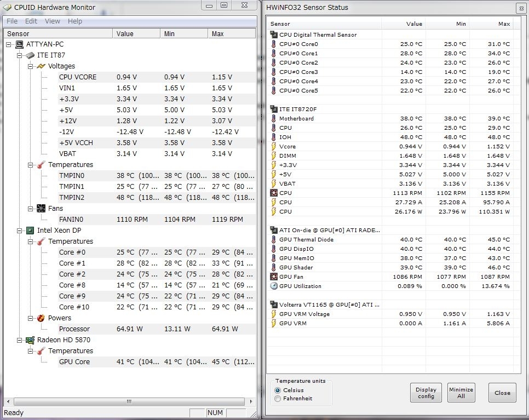Image resolution: width=529 pixels, height=420 pixels.
Task: Open the File menu
Action: pos(12,21)
